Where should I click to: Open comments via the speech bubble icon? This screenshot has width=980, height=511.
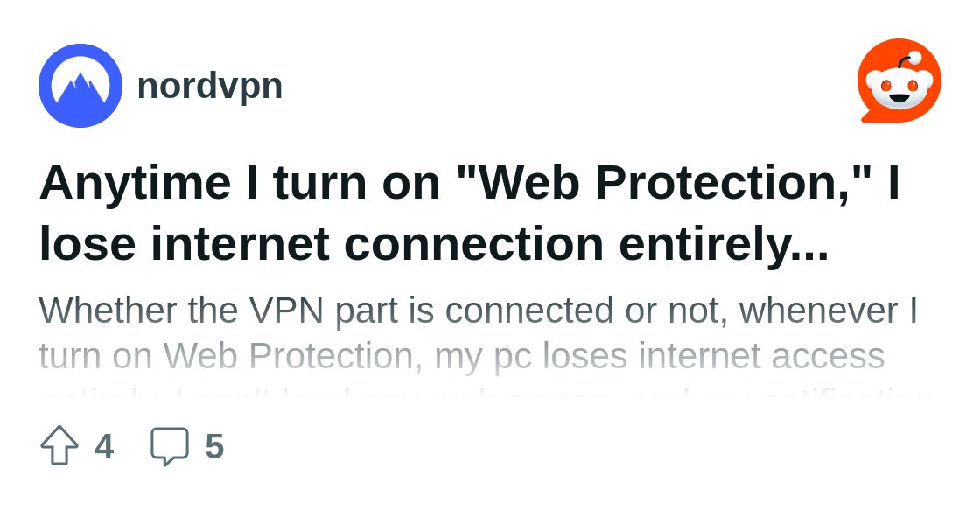(170, 445)
